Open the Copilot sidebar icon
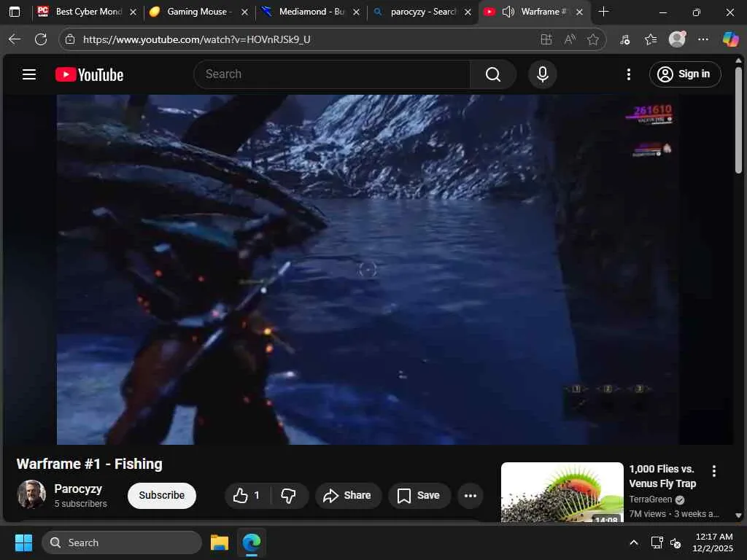This screenshot has height=560, width=747. point(730,39)
